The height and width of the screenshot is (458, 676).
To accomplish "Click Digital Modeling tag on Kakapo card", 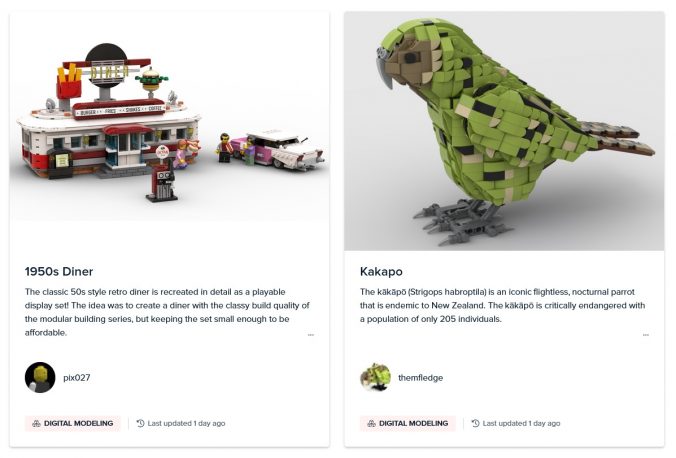I will [x=408, y=423].
